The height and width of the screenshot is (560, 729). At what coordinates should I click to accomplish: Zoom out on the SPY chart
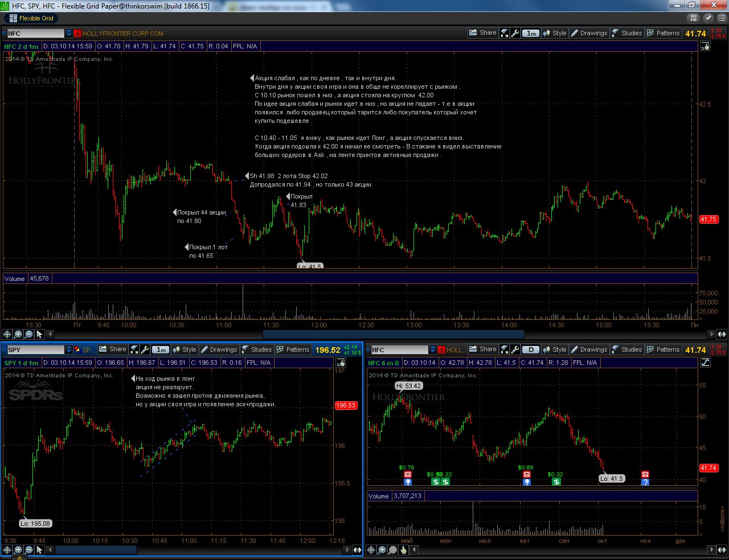tap(28, 550)
